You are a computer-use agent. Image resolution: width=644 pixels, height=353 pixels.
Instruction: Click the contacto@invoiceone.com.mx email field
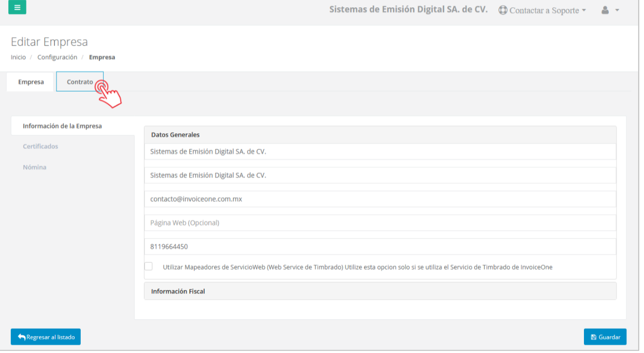(379, 199)
